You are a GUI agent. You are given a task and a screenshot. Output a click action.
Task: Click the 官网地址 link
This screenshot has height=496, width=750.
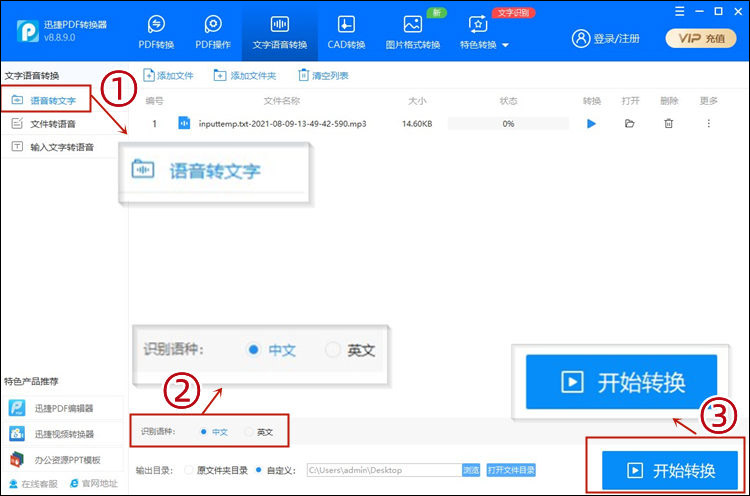click(94, 484)
